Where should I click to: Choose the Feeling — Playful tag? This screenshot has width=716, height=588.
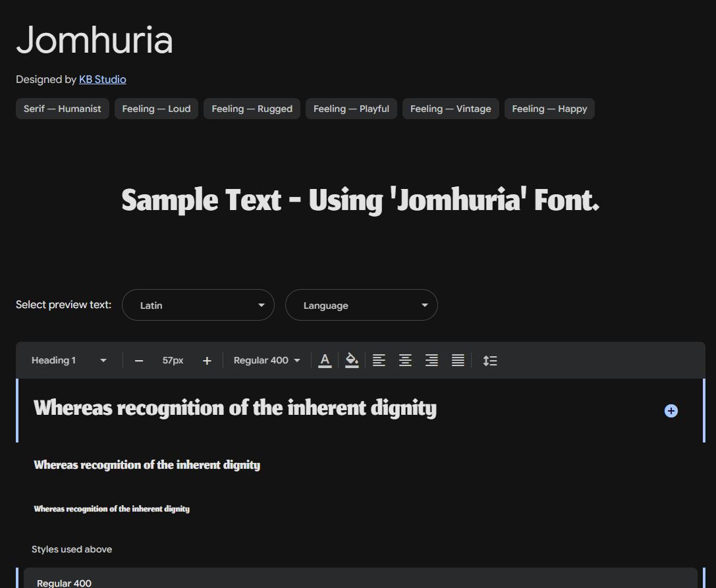point(351,109)
